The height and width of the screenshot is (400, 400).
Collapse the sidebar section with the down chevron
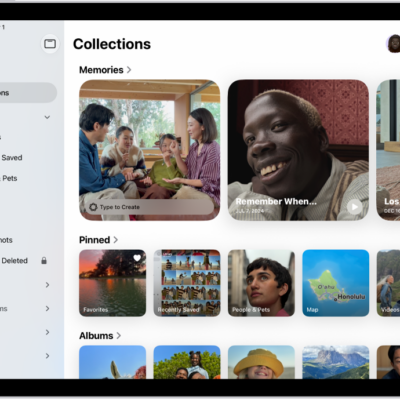(x=47, y=117)
